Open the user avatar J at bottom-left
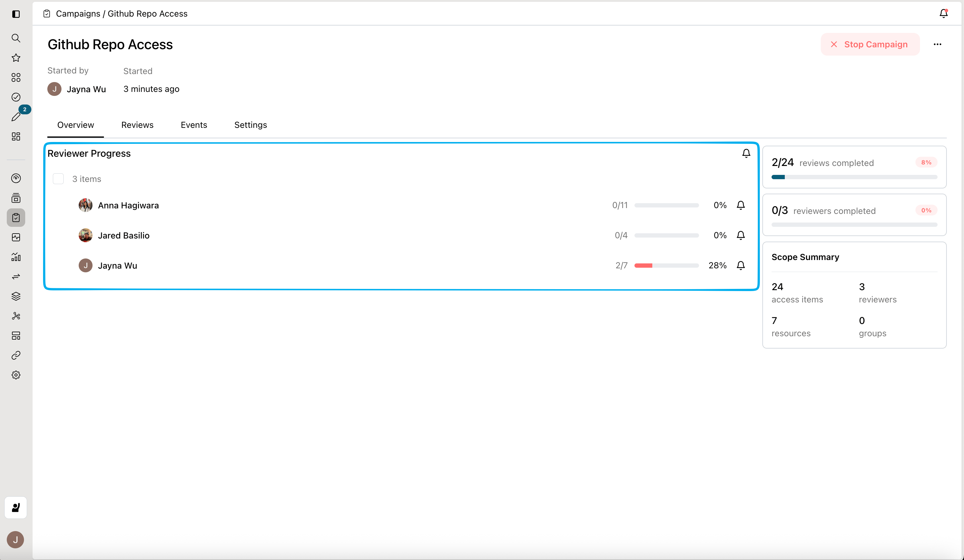The width and height of the screenshot is (964, 560). pyautogui.click(x=15, y=540)
